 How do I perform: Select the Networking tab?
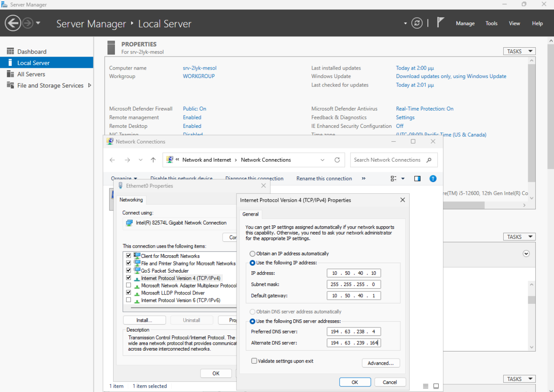pyautogui.click(x=131, y=200)
